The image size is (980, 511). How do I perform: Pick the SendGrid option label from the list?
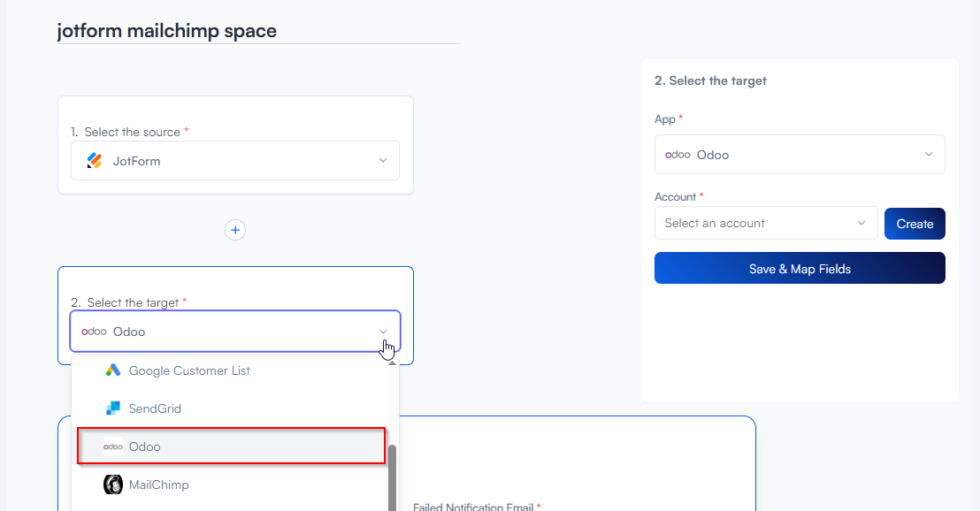click(155, 408)
